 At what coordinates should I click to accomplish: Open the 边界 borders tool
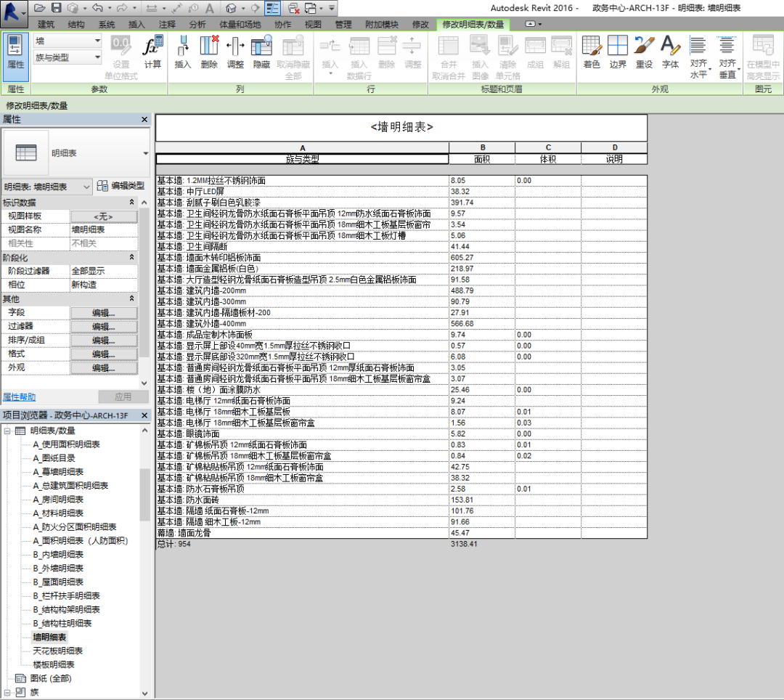(618, 52)
